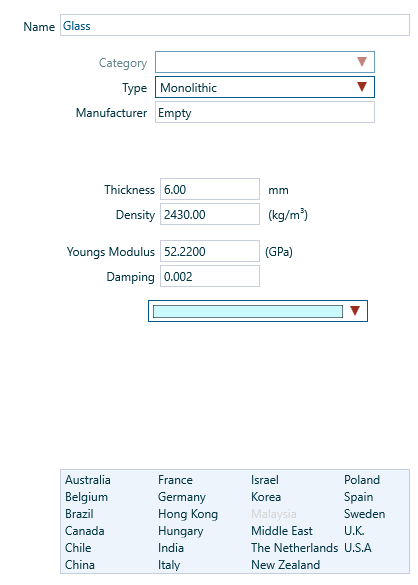Select Hong Kong in the country list
The width and height of the screenshot is (418, 585).
coord(188,514)
